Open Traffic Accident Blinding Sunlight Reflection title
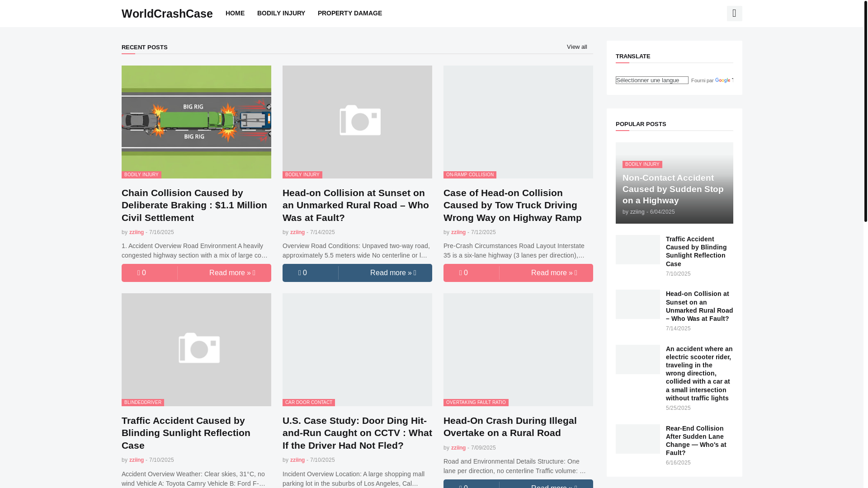 (x=186, y=433)
